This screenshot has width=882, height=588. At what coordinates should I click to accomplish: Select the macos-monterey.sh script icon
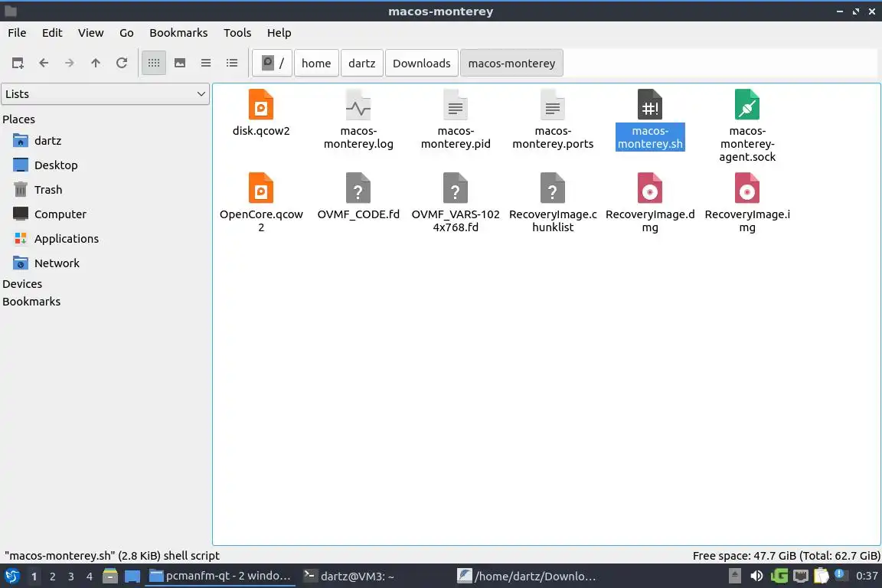650,105
